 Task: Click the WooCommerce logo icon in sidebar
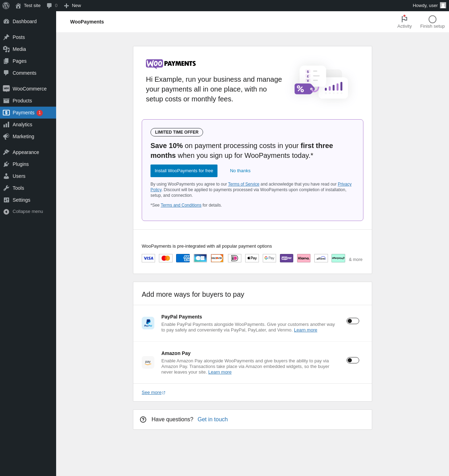click(6, 89)
